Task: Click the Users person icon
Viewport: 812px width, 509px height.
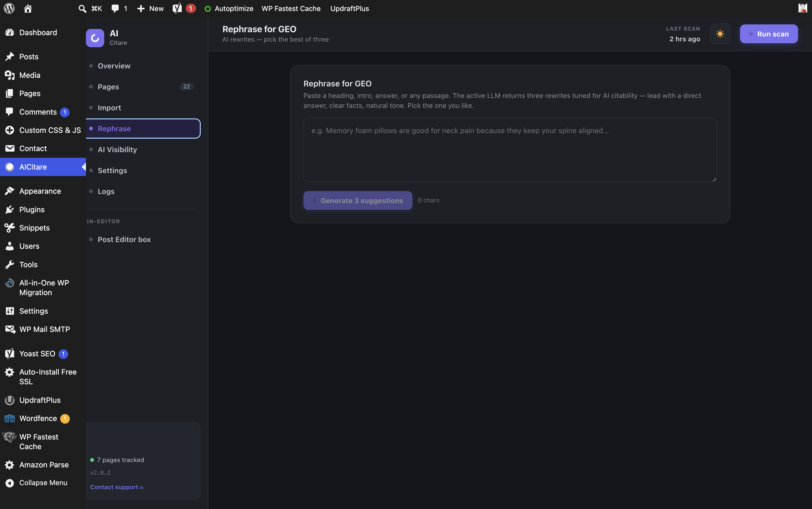Action: pos(10,246)
